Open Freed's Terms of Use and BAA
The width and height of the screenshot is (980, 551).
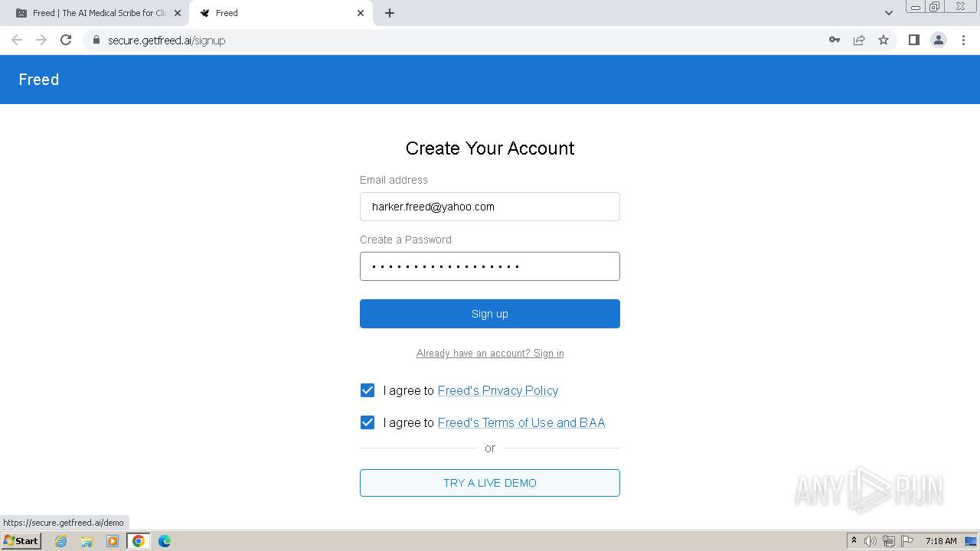point(521,422)
